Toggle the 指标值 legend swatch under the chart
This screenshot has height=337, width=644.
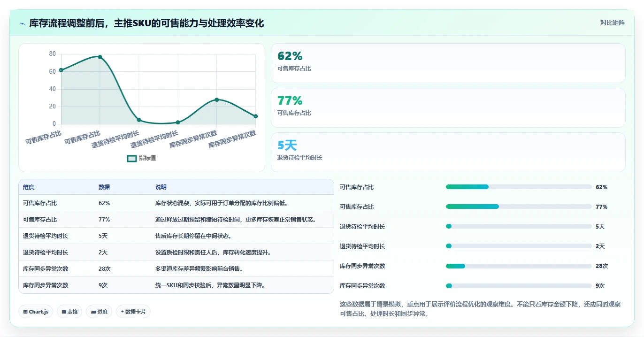click(132, 159)
